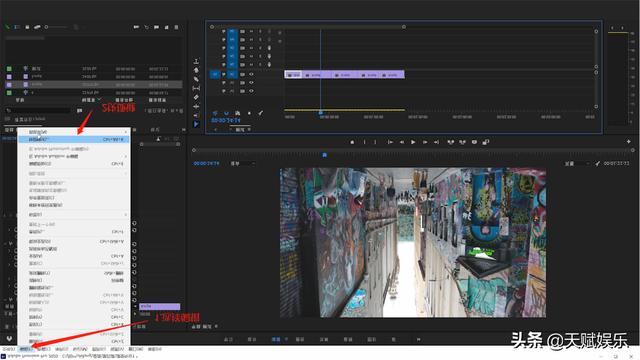Open playback resolution dropdown

(x=576, y=163)
